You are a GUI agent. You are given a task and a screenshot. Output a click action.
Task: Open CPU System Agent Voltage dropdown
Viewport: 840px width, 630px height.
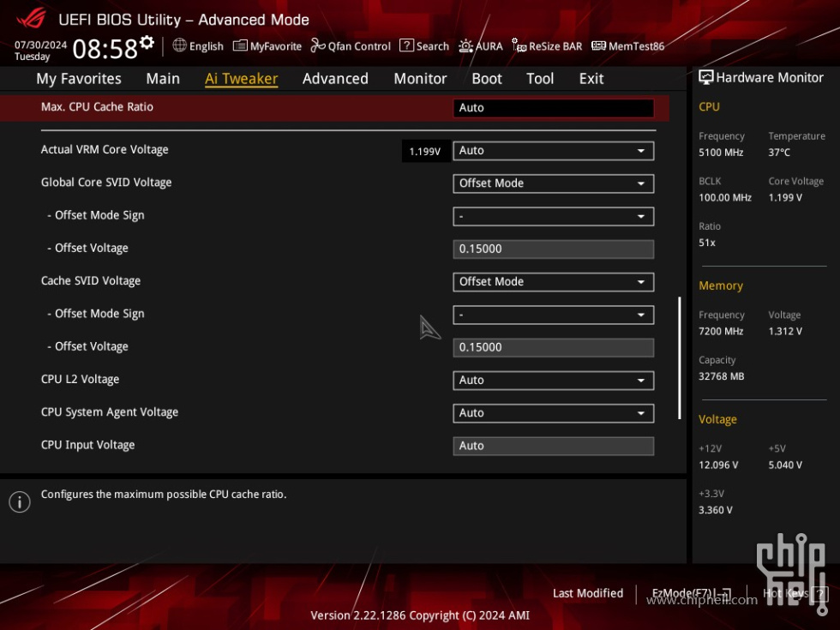tap(554, 413)
